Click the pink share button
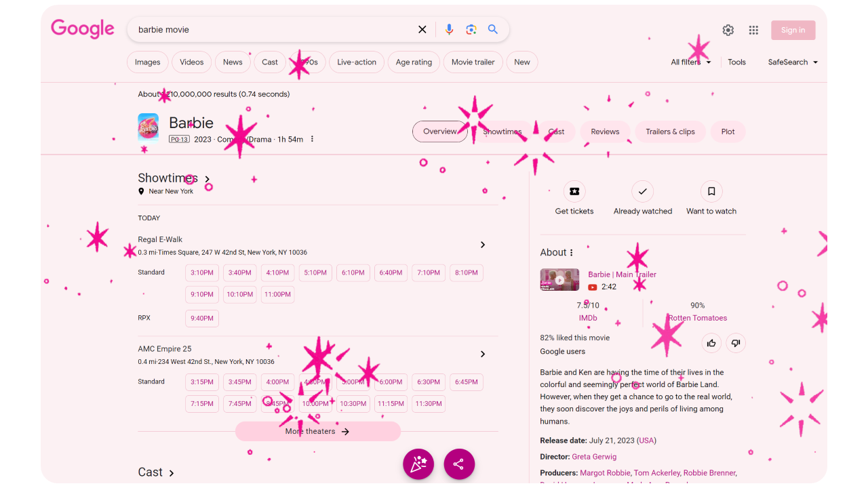The height and width of the screenshot is (488, 868). (459, 464)
